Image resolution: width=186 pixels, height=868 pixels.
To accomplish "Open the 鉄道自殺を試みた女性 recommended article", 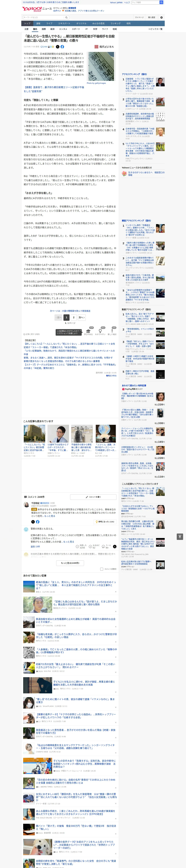I will [76, 620].
